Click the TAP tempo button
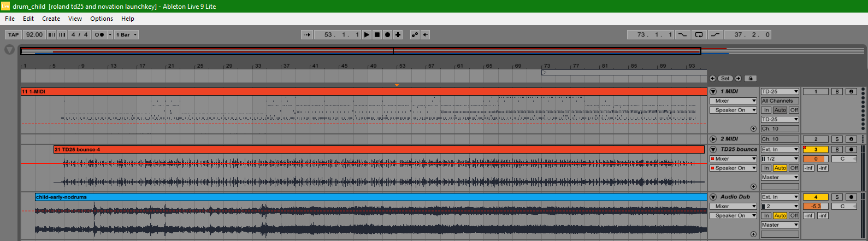This screenshot has width=868, height=241. click(14, 34)
